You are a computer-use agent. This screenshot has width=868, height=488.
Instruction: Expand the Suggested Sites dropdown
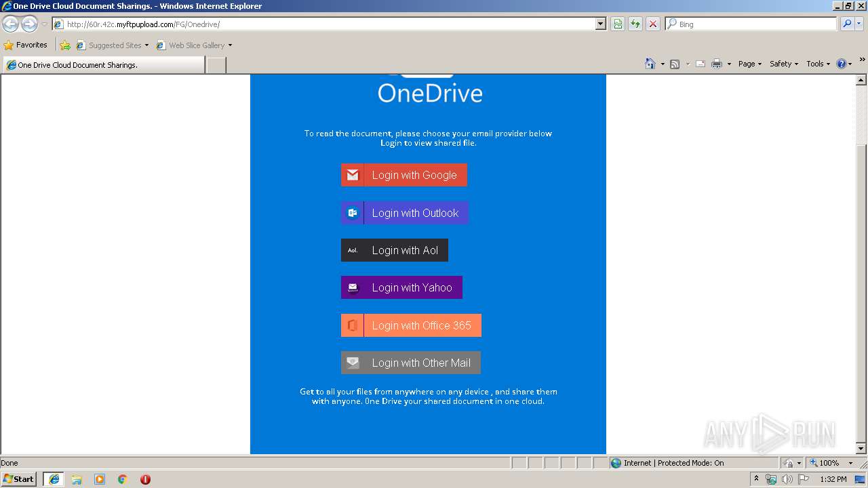pyautogui.click(x=146, y=45)
